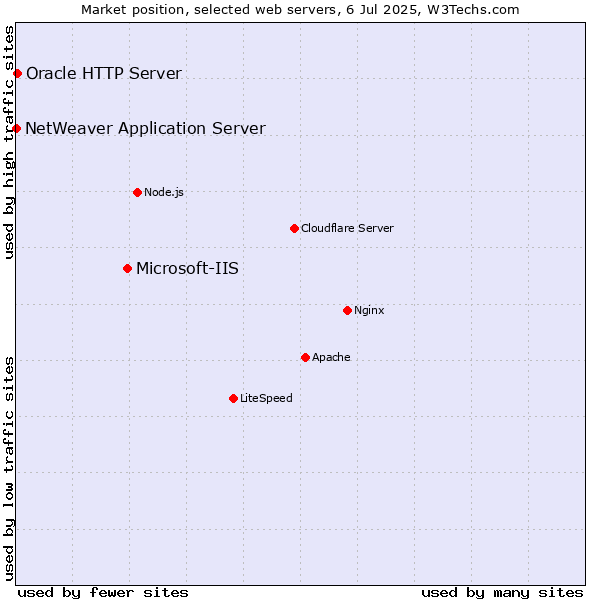Click the 'used by low traffic sites' label

tap(9, 469)
